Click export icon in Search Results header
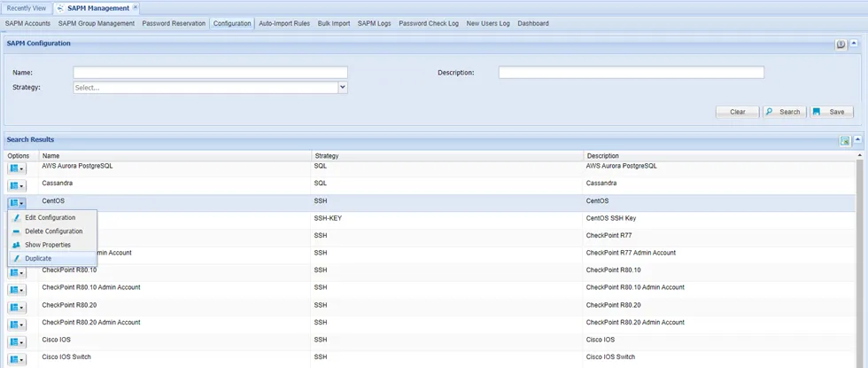 click(x=845, y=141)
